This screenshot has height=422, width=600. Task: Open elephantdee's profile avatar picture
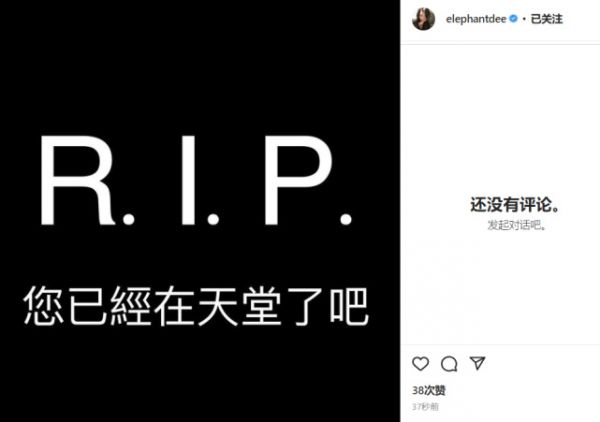pos(424,18)
